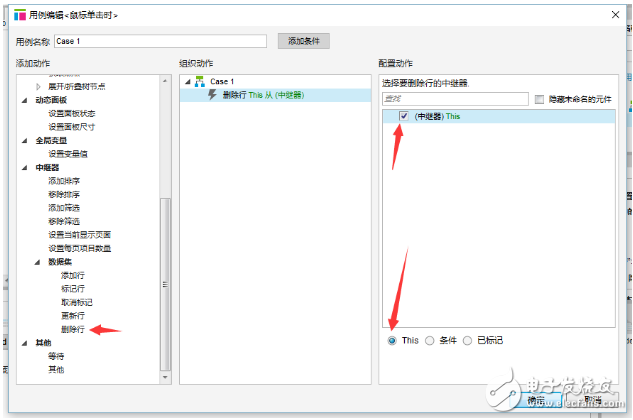Close the case editor dialog

pyautogui.click(x=613, y=15)
